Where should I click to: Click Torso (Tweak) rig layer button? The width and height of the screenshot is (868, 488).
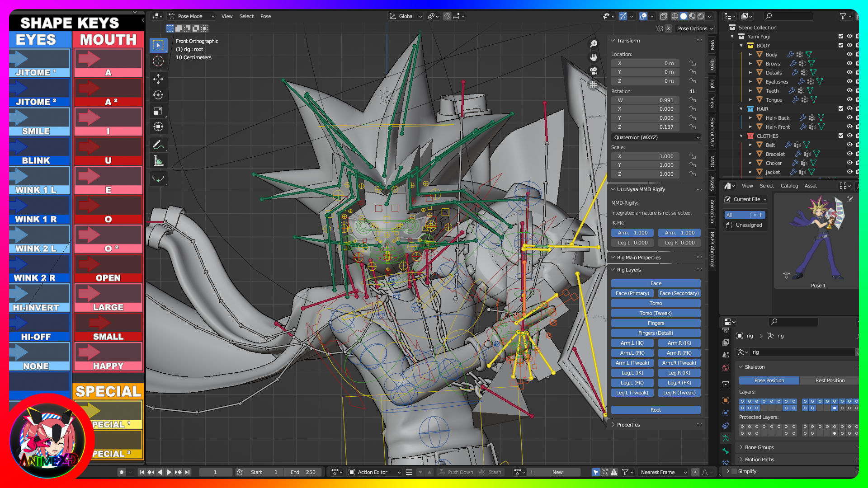point(656,313)
